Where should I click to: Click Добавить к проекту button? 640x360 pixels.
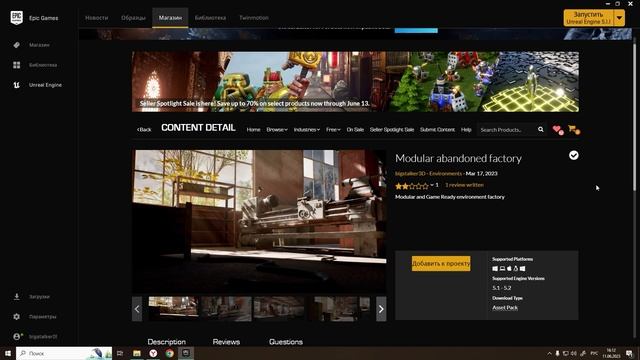pyautogui.click(x=441, y=264)
